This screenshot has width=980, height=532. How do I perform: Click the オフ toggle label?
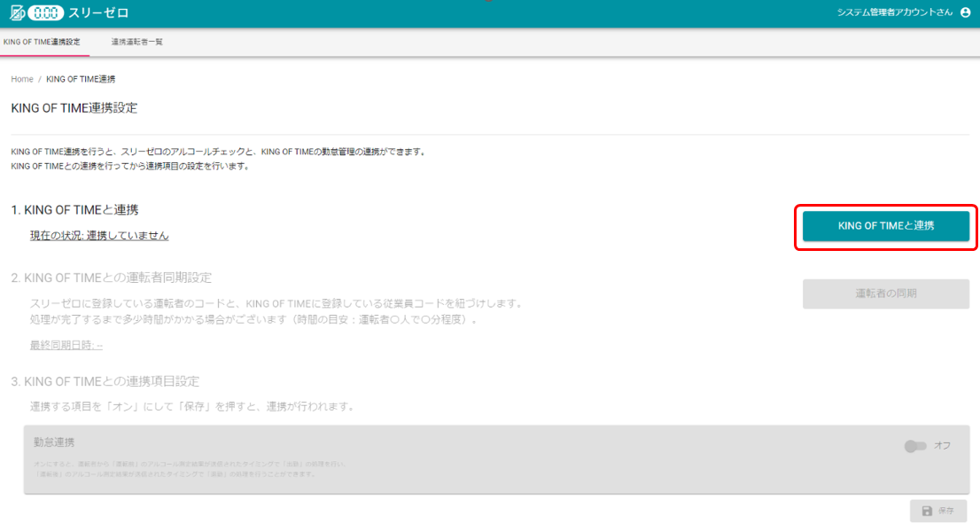942,446
